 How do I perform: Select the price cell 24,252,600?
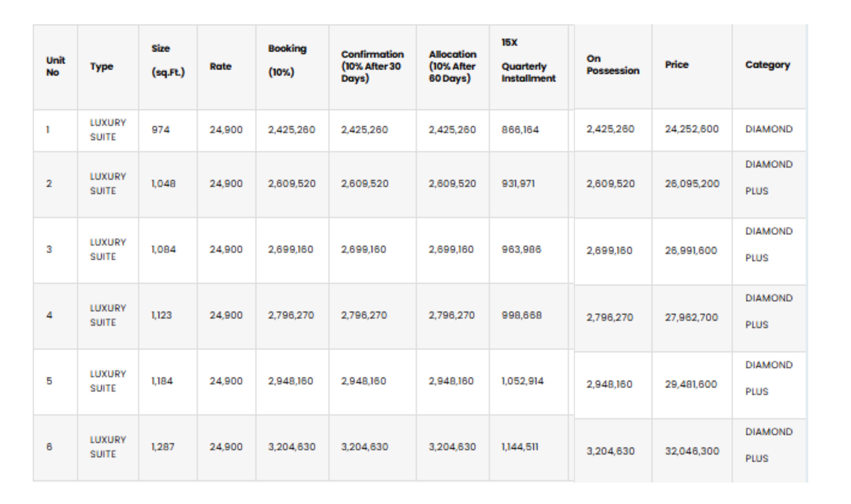point(692,129)
